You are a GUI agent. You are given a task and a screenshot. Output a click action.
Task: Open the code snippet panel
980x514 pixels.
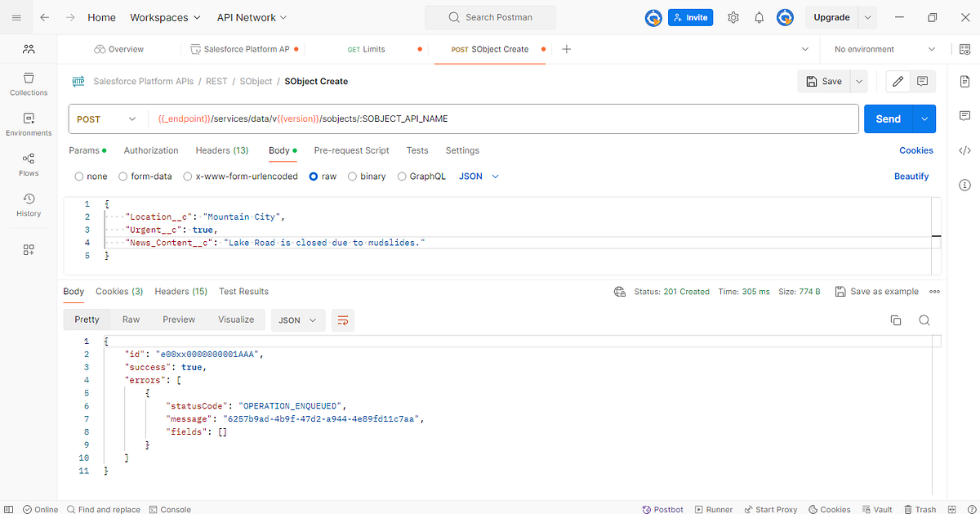(964, 150)
